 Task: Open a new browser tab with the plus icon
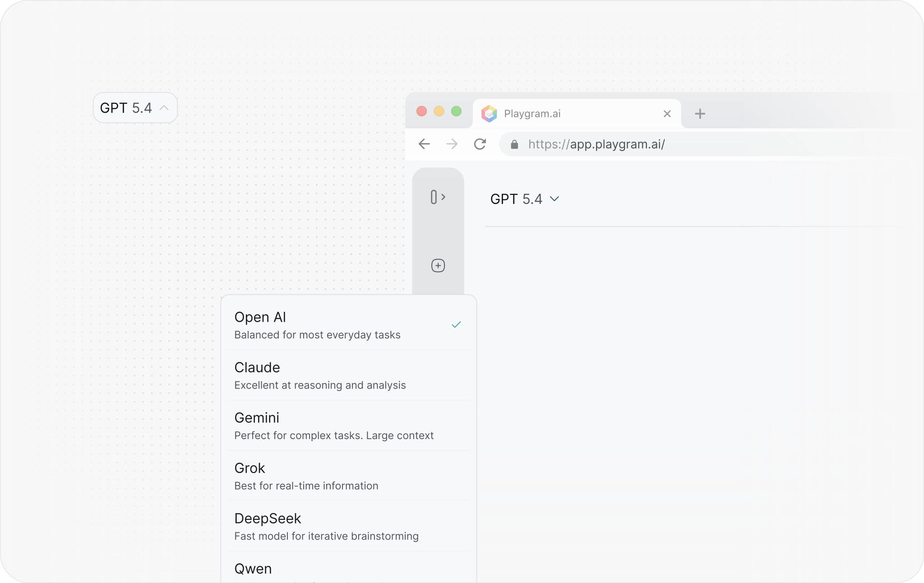700,114
